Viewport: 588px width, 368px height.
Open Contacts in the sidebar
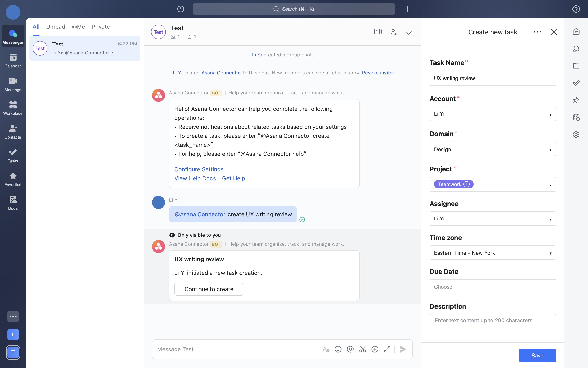coord(13,132)
